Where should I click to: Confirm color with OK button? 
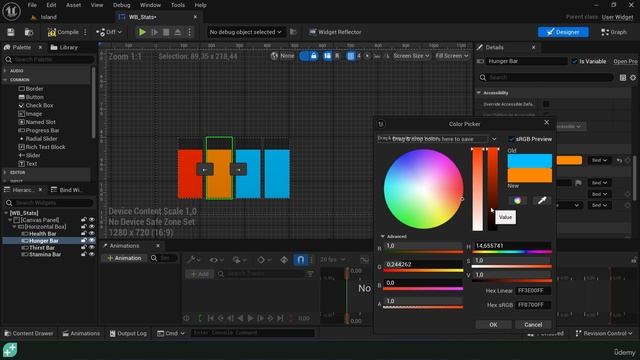click(493, 324)
